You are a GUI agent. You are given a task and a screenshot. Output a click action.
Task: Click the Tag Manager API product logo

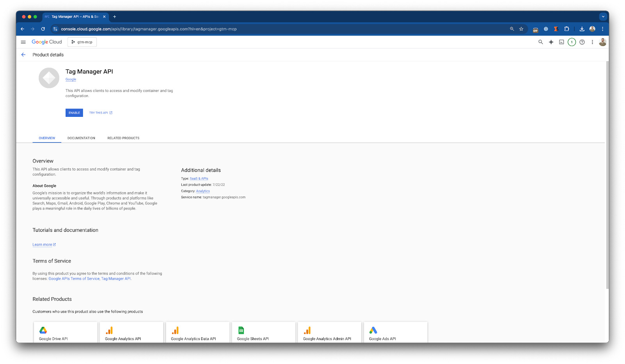pyautogui.click(x=49, y=78)
